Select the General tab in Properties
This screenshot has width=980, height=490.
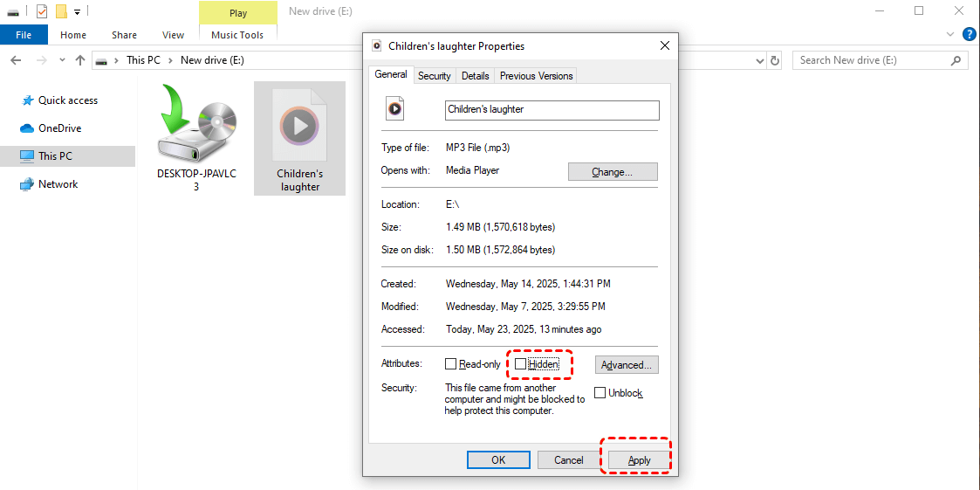(391, 74)
